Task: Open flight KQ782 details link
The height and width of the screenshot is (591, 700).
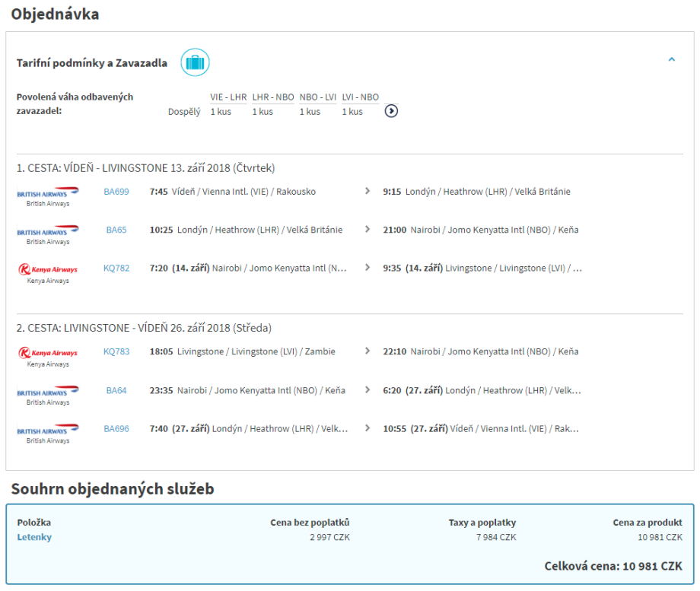Action: 116,268
